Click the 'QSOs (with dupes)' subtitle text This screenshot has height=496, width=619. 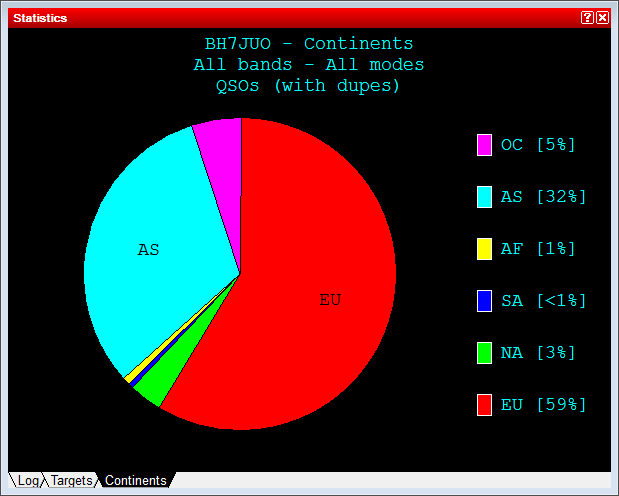pyautogui.click(x=308, y=86)
